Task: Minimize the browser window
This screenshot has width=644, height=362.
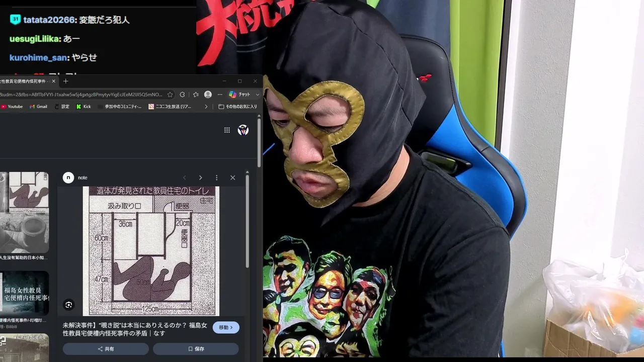Action: pos(224,81)
